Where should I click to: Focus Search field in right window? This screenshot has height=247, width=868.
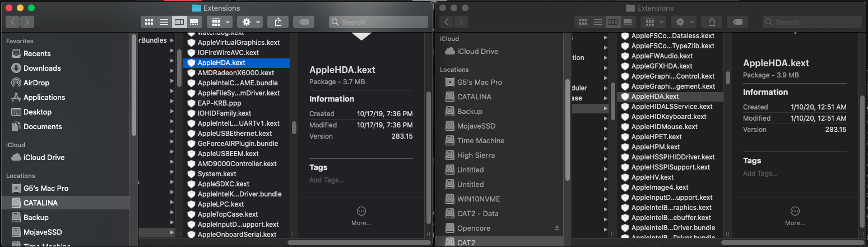812,22
